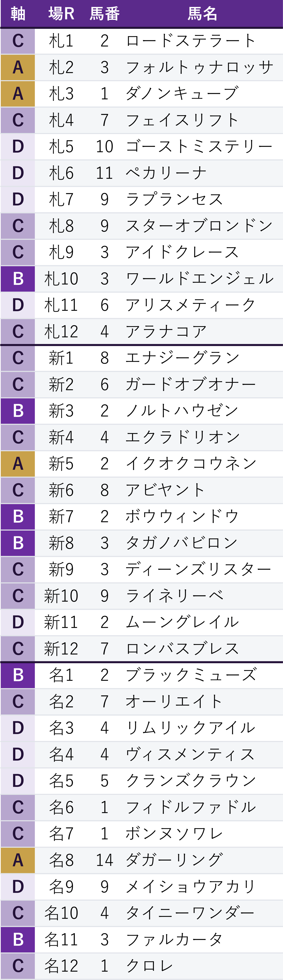Click the D badge beside リムリックアイル
The height and width of the screenshot is (980, 283).
click(x=18, y=728)
